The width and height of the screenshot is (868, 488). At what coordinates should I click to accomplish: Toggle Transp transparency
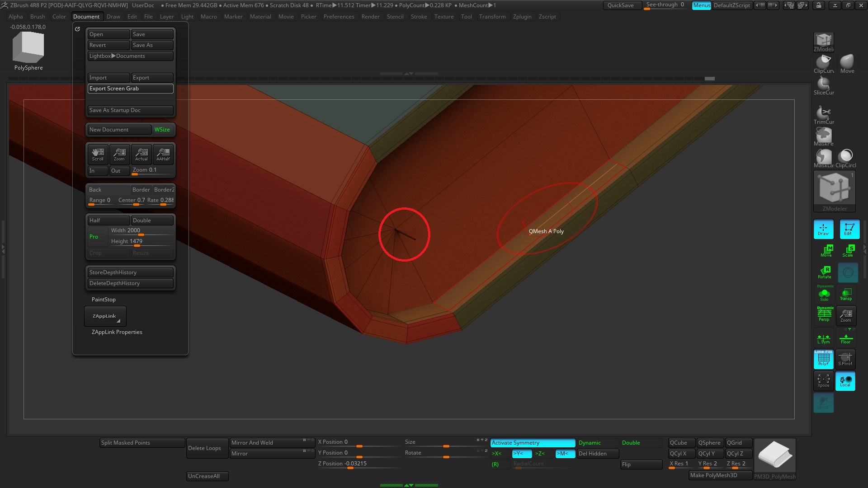pos(846,294)
